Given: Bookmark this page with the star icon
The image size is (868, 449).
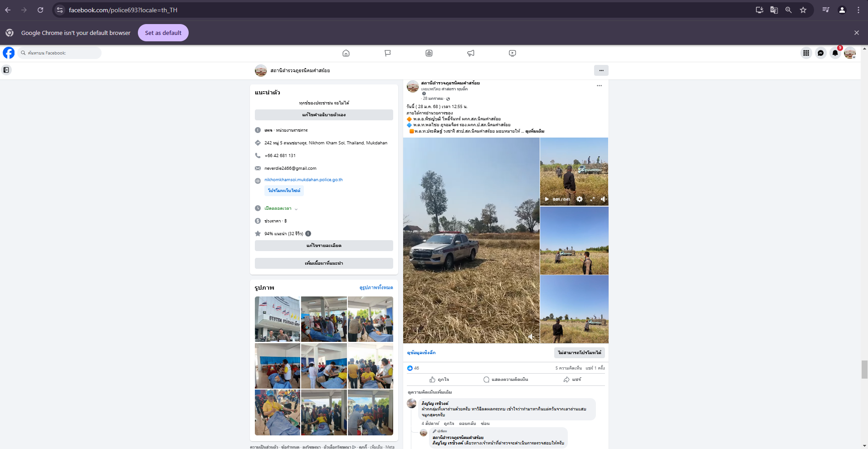Looking at the screenshot, I should 803,10.
